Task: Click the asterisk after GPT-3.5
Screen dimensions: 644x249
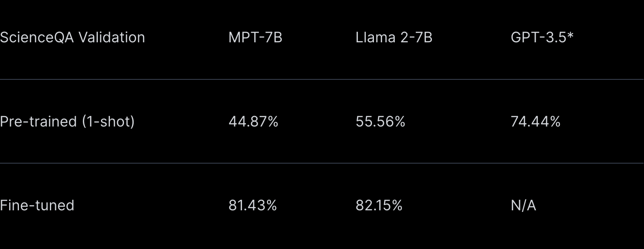Action: [x=570, y=35]
